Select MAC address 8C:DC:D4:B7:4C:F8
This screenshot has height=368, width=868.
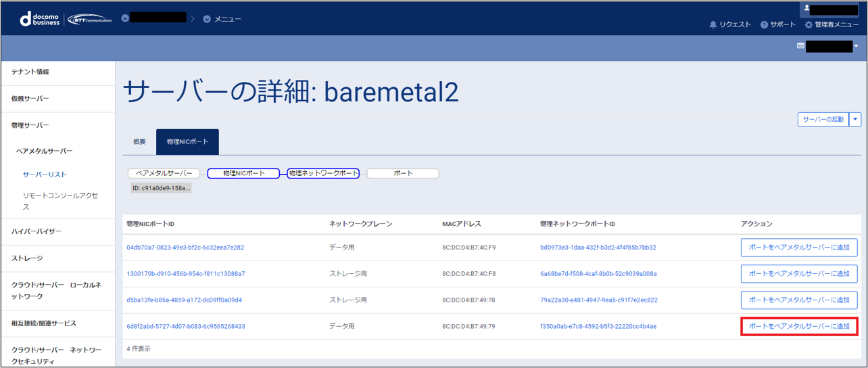pos(469,274)
